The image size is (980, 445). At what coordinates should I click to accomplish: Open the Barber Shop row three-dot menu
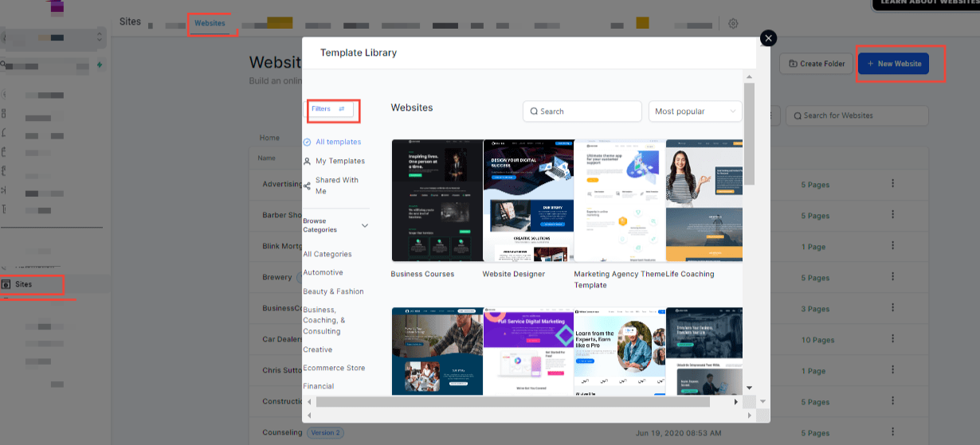click(x=893, y=215)
